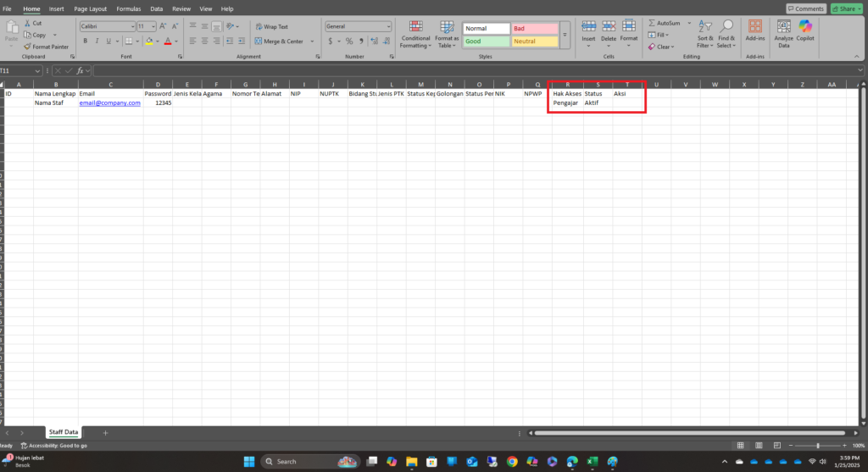This screenshot has width=868, height=472.
Task: Toggle Bold formatting
Action: point(86,41)
